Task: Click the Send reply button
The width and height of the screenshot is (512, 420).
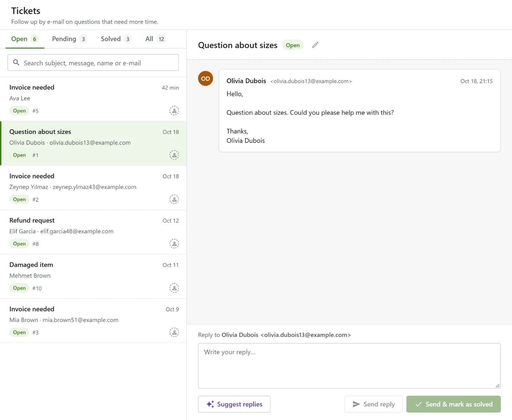Action: click(x=373, y=404)
